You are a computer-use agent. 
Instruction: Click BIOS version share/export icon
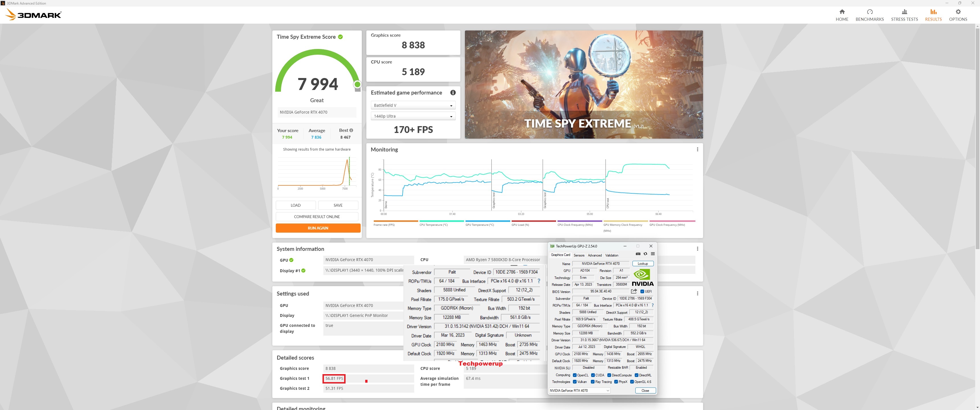[633, 291]
